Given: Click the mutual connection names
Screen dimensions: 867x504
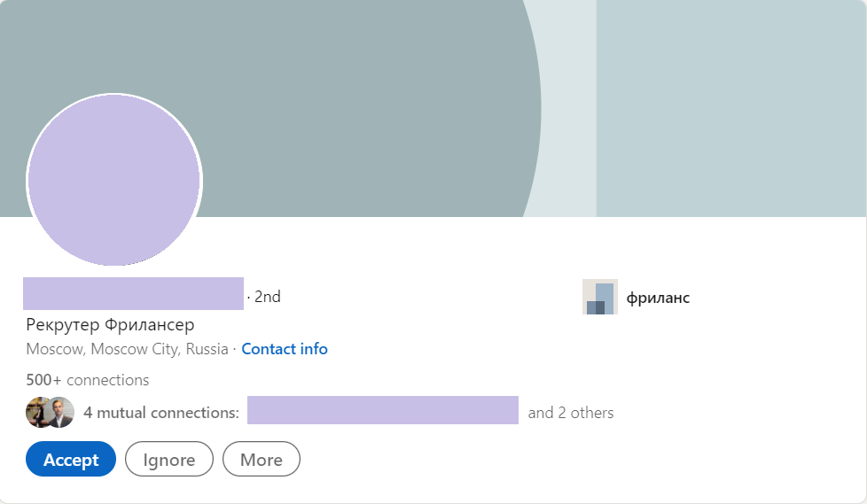Looking at the screenshot, I should coord(382,411).
